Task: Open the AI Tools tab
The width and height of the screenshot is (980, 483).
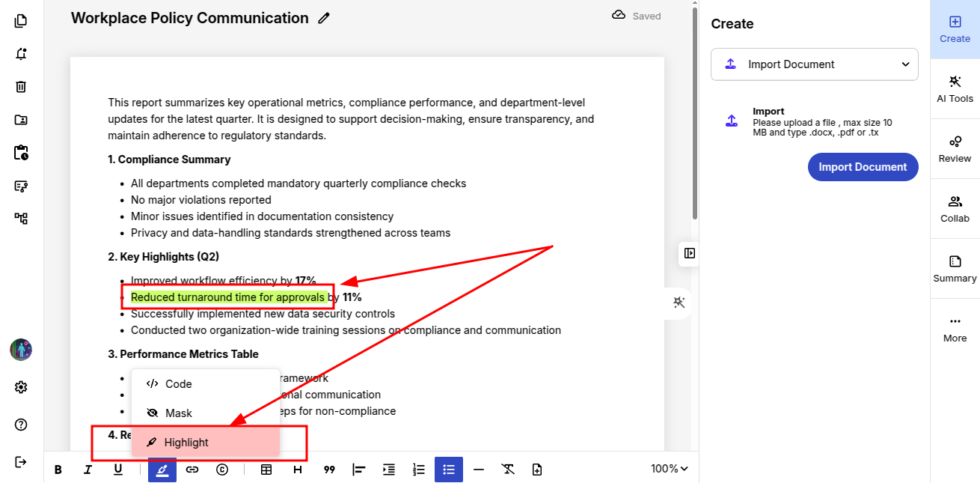Action: [x=955, y=88]
